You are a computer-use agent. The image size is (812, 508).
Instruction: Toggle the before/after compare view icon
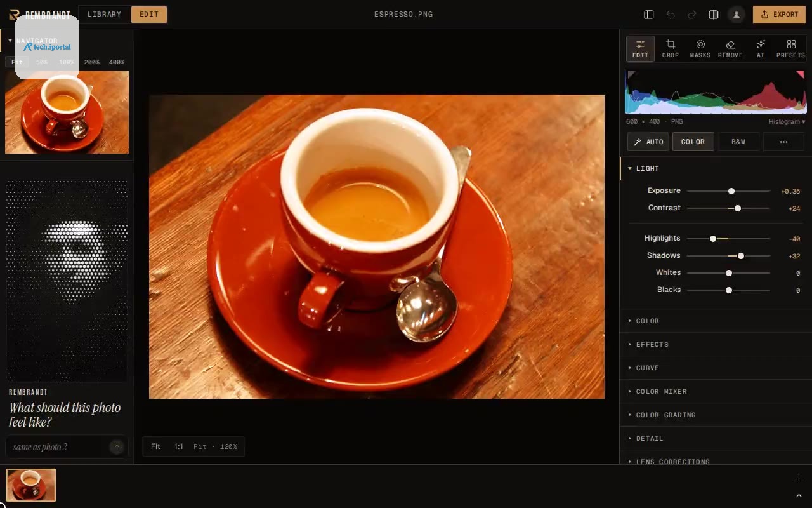click(x=714, y=14)
